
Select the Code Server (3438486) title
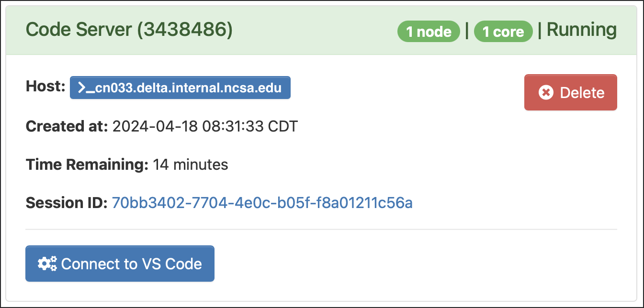(129, 30)
